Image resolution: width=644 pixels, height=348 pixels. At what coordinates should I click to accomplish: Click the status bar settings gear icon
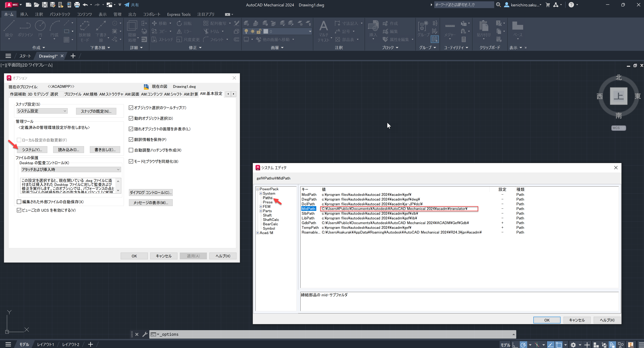[x=573, y=345]
